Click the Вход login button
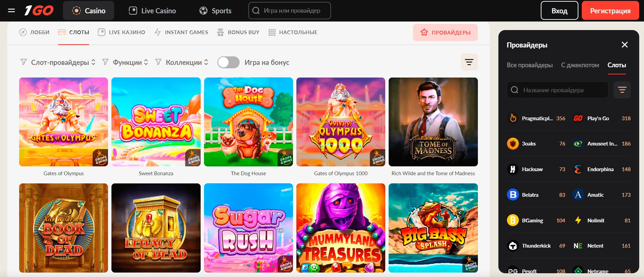 point(559,11)
